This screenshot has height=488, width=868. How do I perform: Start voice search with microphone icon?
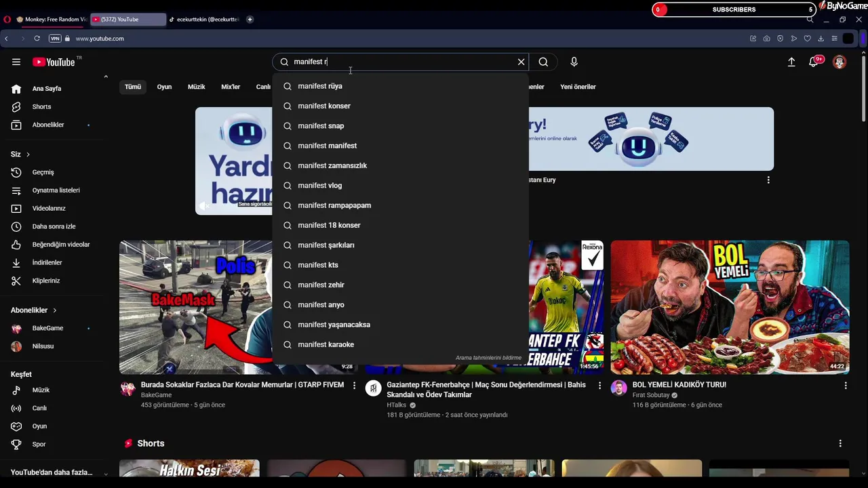click(x=574, y=62)
